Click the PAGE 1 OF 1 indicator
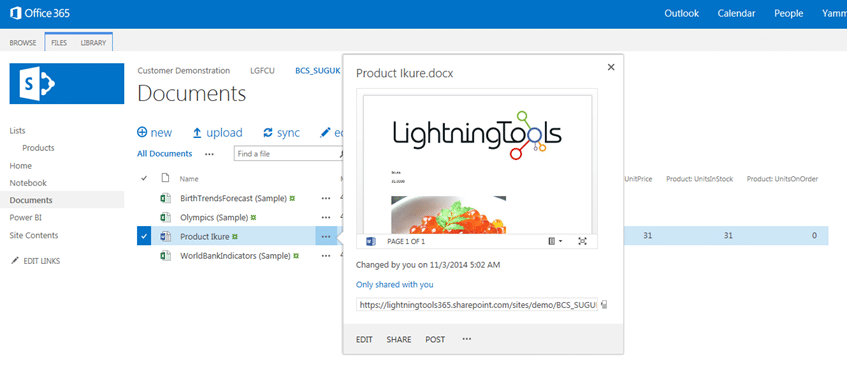The height and width of the screenshot is (373, 847). 406,241
